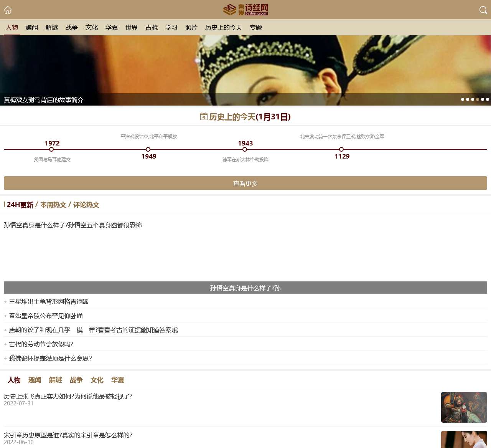Select 解谜 in the lower category tabs

(x=56, y=380)
